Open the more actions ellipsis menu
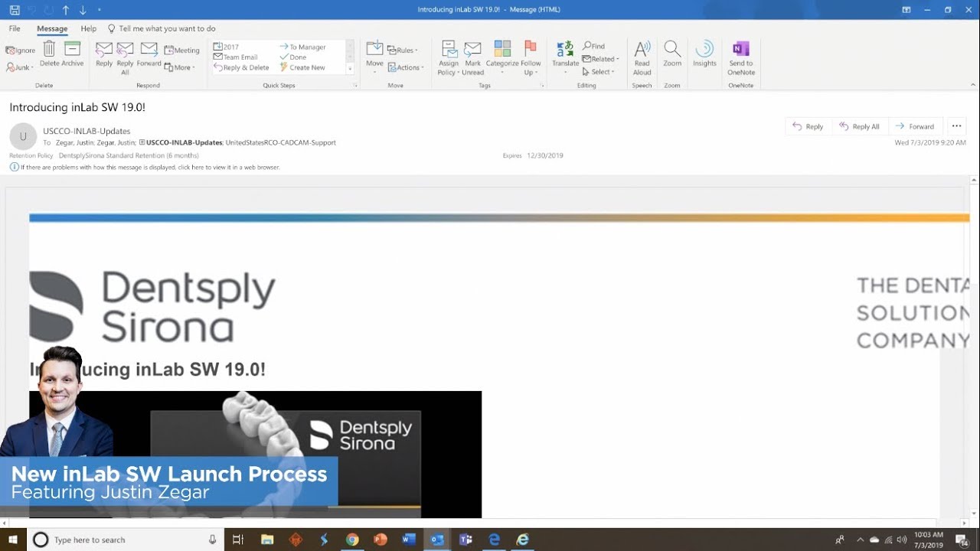This screenshot has width=980, height=551. 956,126
